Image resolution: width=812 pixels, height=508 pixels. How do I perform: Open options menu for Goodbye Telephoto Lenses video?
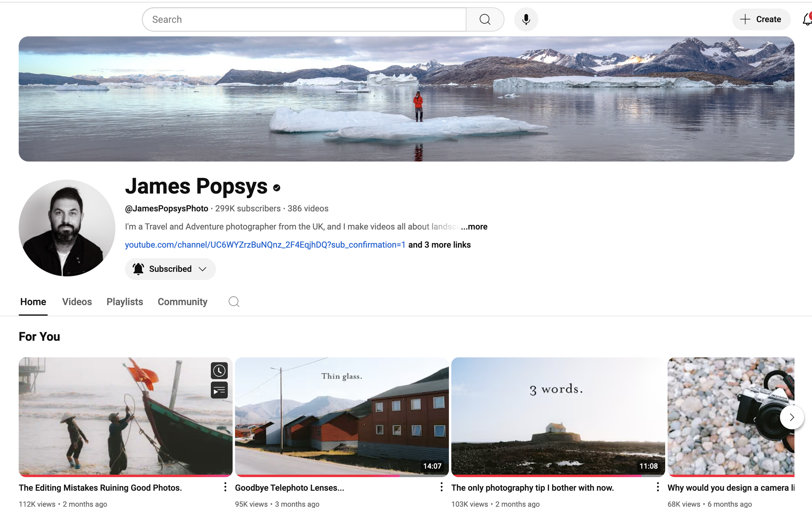[x=441, y=487]
